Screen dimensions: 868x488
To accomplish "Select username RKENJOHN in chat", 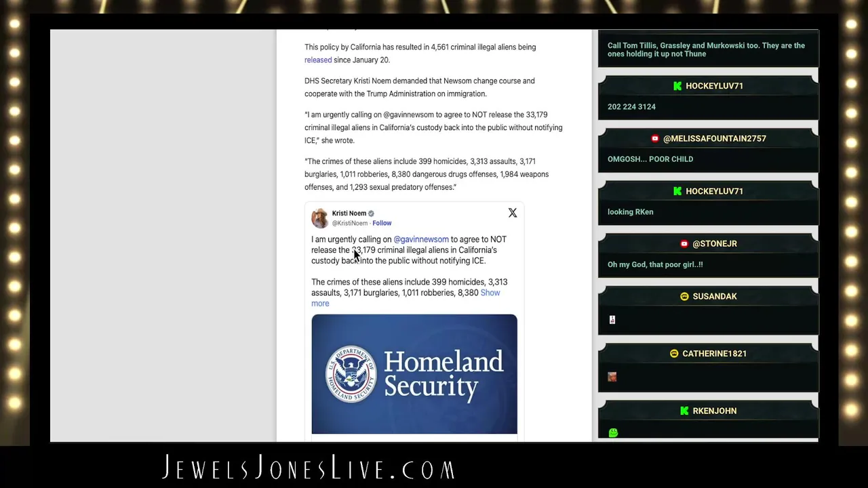I will [x=715, y=411].
